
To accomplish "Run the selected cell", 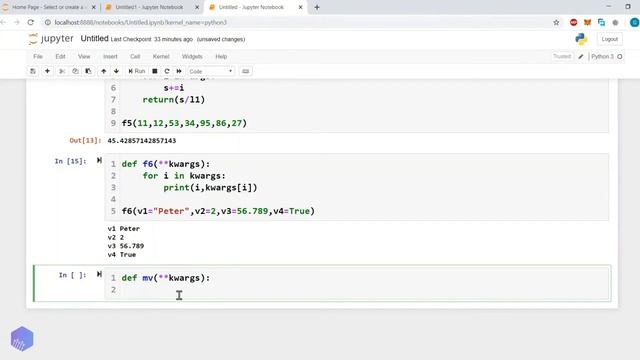I will (x=137, y=71).
